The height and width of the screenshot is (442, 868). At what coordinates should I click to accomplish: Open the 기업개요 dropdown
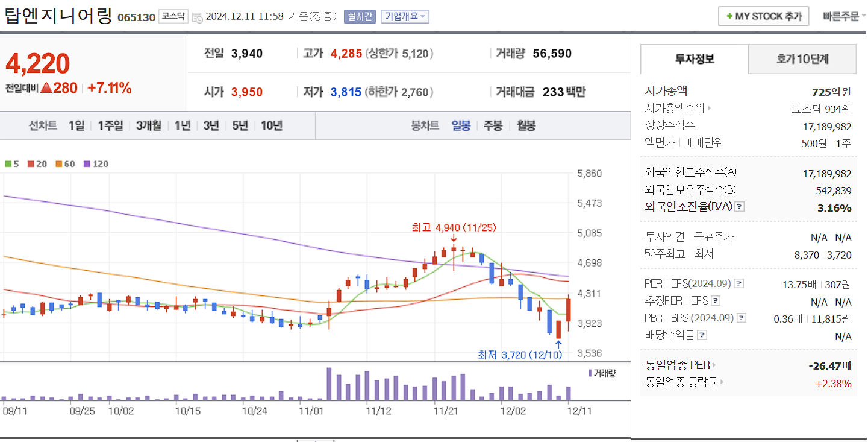[405, 16]
